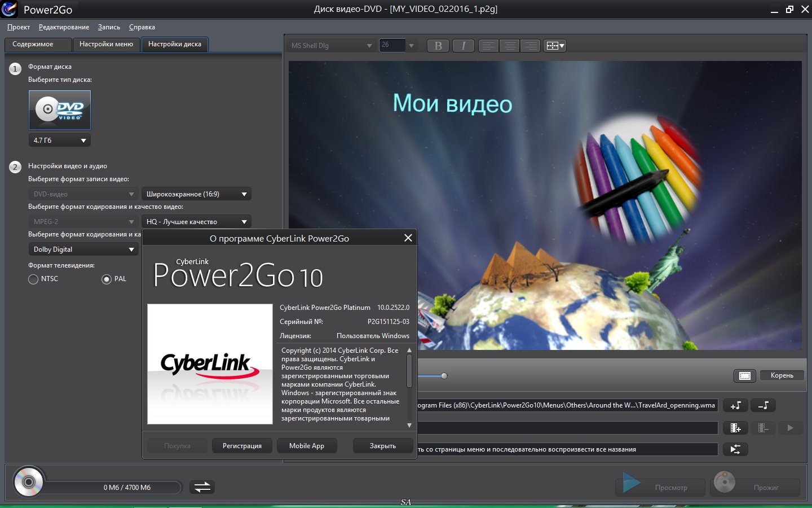Image resolution: width=812 pixels, height=508 pixels.
Task: Open the Справка menu
Action: [x=142, y=27]
